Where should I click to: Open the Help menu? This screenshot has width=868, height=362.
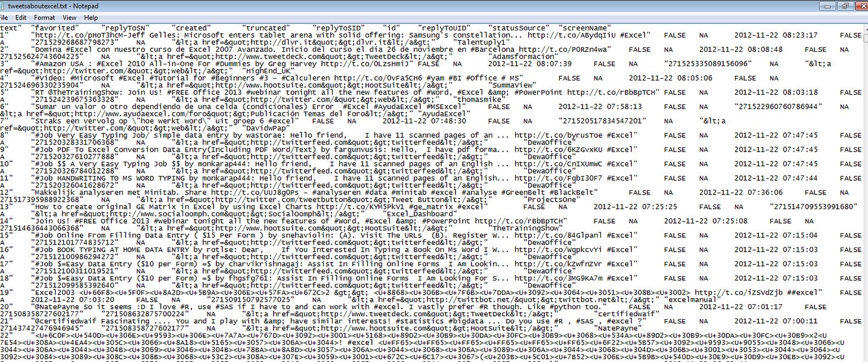pyautogui.click(x=91, y=18)
